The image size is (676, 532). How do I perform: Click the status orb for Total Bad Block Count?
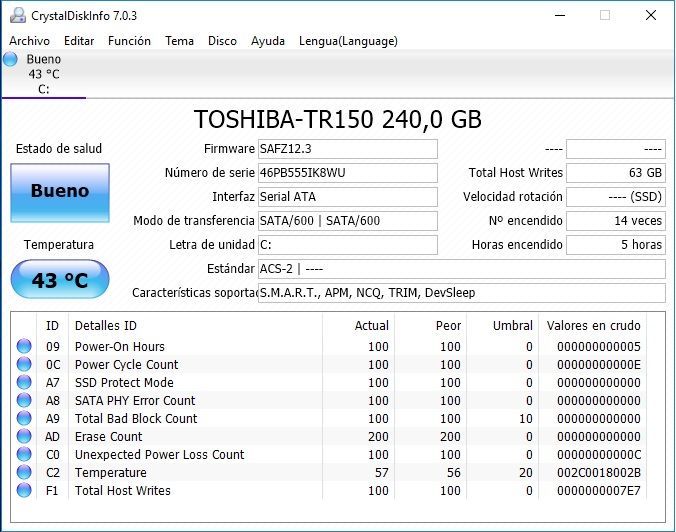click(x=23, y=419)
